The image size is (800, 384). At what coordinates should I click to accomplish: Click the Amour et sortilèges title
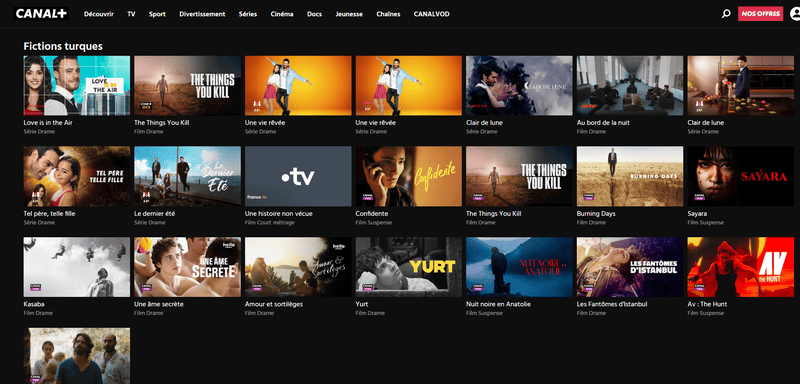pos(274,304)
